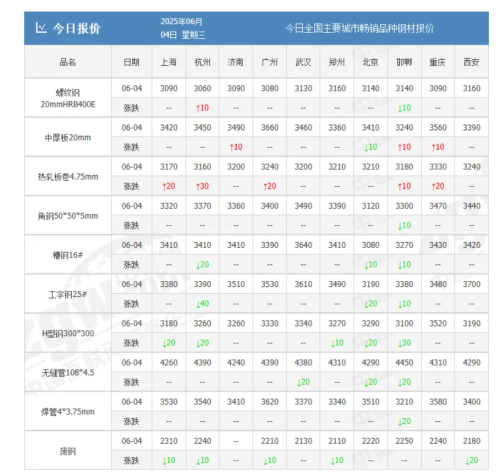Click the 焊管4*3.75mm product name
The width and height of the screenshot is (500, 473).
click(x=68, y=412)
